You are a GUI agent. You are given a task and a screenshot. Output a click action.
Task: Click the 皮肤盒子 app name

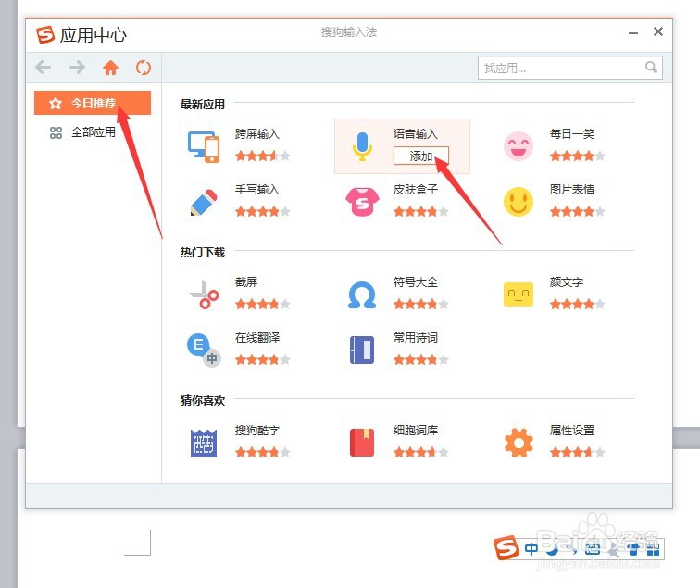[x=415, y=190]
